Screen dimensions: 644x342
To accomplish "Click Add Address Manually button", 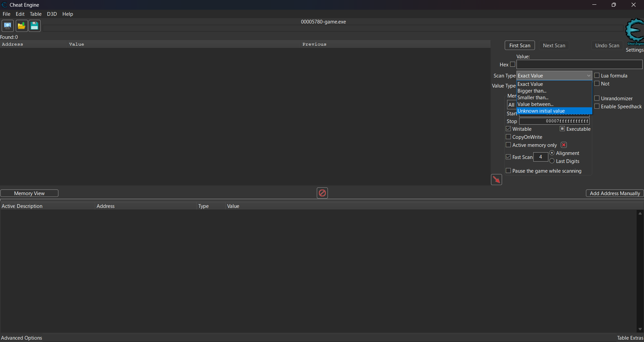I will pyautogui.click(x=614, y=193).
